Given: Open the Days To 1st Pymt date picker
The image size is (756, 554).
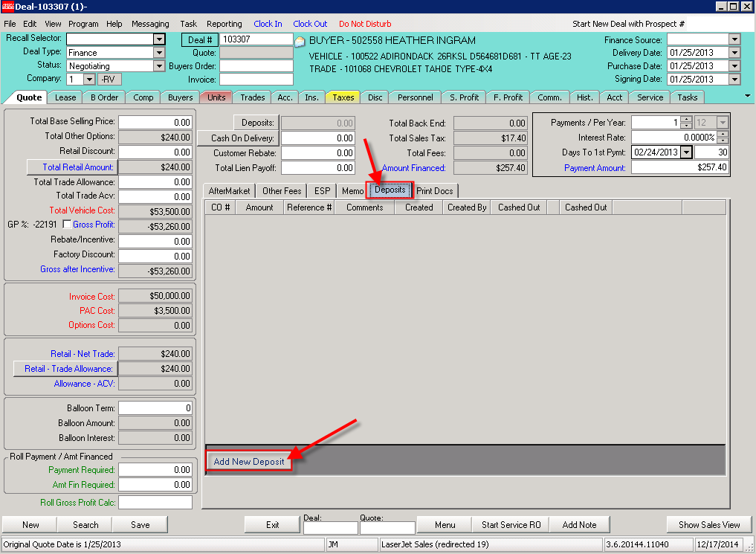Looking at the screenshot, I should (x=686, y=152).
